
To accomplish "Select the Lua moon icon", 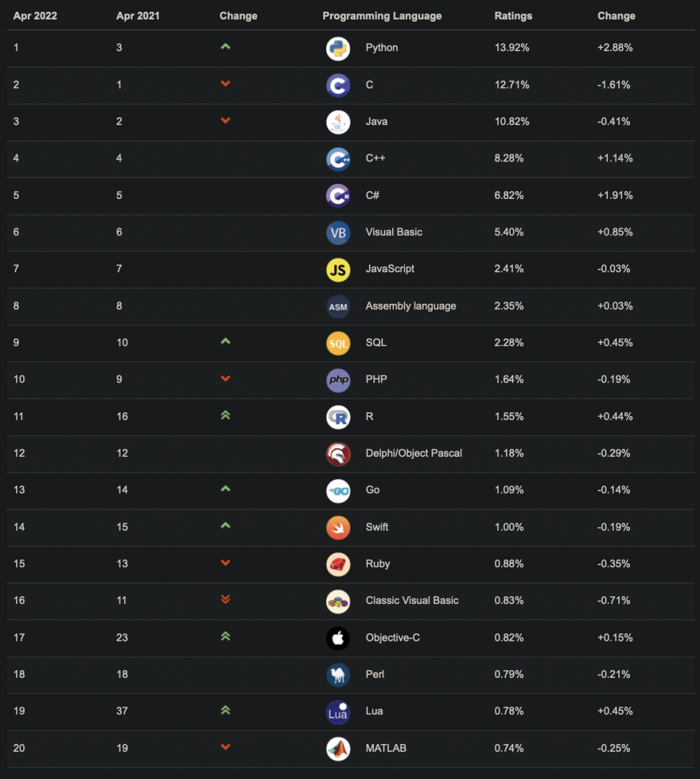I will [x=338, y=712].
